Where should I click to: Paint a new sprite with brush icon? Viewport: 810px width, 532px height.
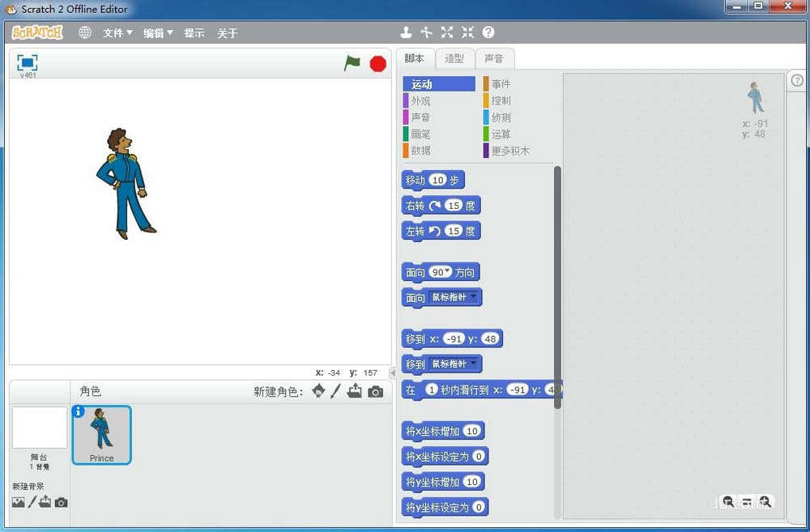click(x=335, y=391)
